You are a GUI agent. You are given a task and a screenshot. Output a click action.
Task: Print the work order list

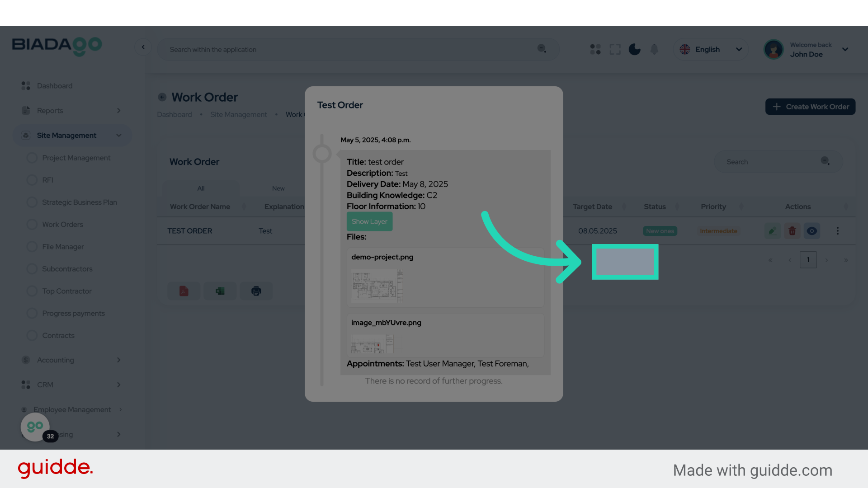pyautogui.click(x=256, y=291)
